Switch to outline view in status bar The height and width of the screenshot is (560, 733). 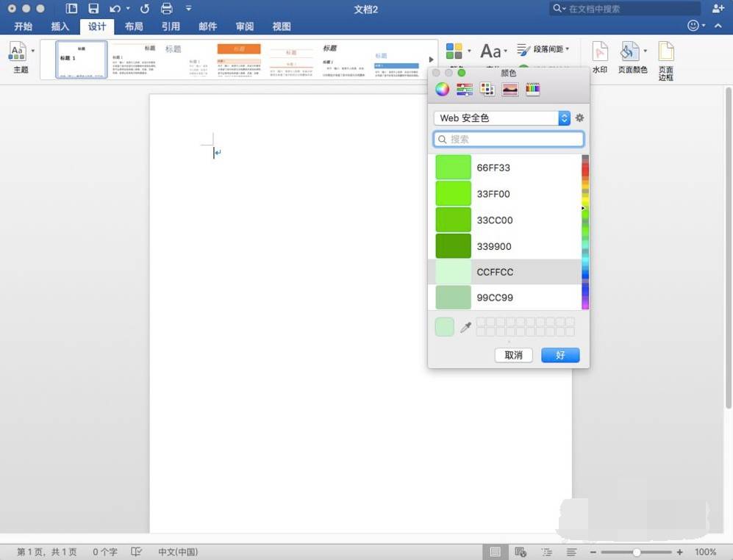[546, 552]
